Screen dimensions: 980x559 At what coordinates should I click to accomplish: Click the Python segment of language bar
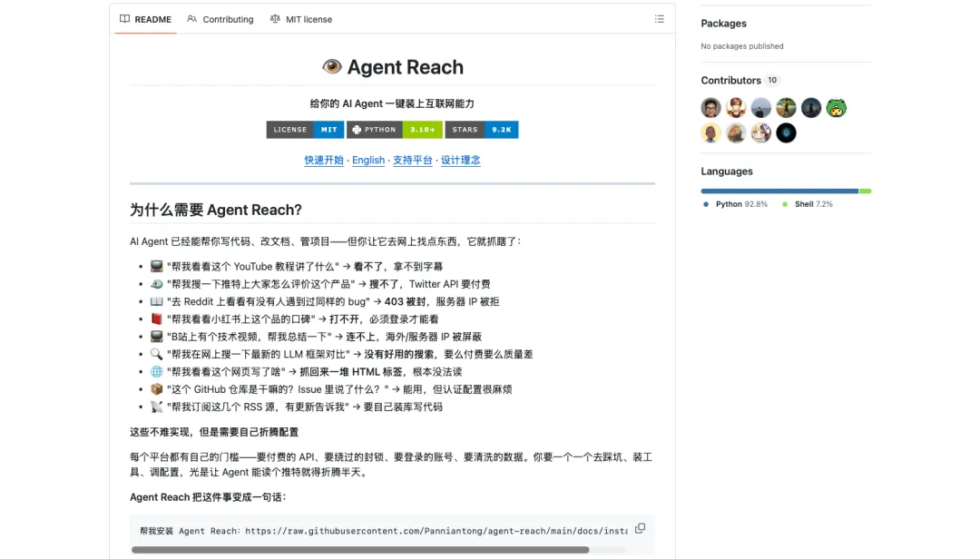[779, 191]
